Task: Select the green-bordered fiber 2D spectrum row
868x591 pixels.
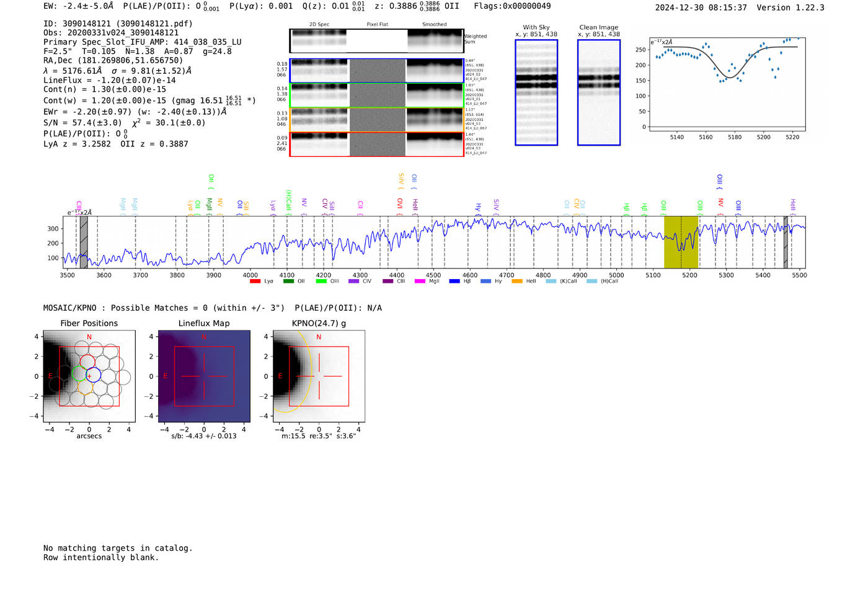Action: click(x=376, y=95)
